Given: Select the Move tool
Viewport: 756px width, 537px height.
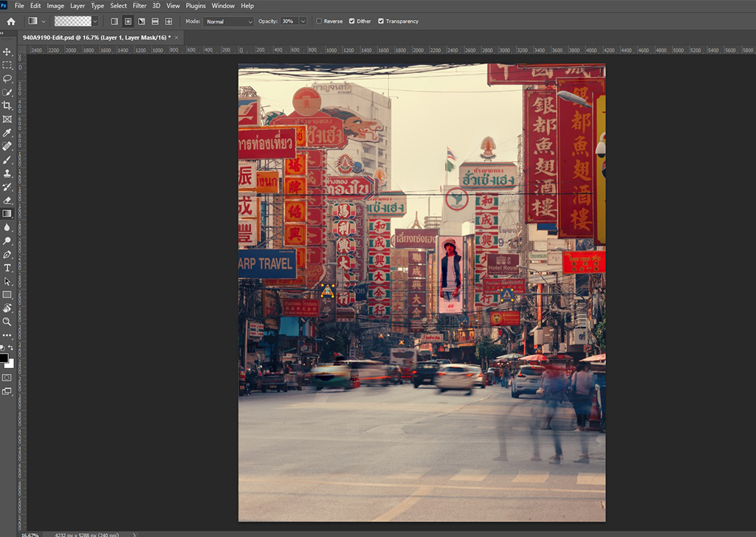Looking at the screenshot, I should tap(7, 52).
